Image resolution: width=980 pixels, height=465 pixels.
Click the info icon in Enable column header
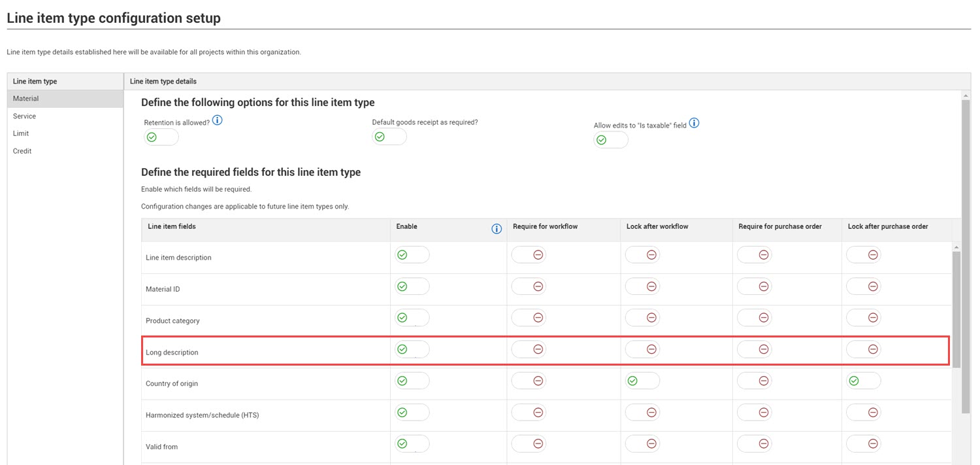[497, 229]
